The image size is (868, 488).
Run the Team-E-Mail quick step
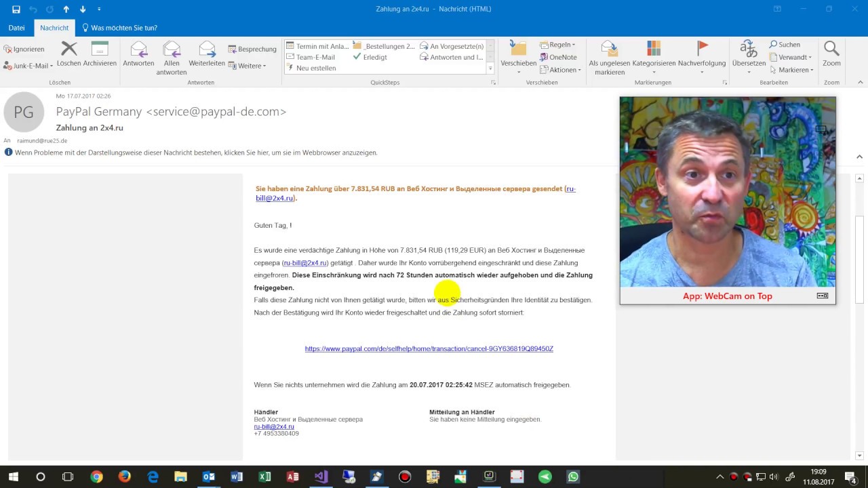click(311, 57)
